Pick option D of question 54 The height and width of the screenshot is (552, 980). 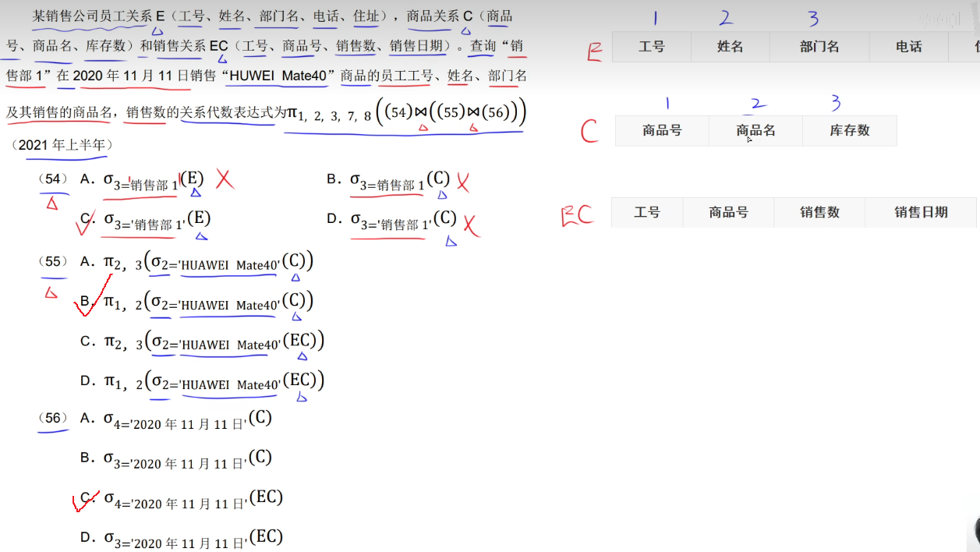tap(392, 221)
